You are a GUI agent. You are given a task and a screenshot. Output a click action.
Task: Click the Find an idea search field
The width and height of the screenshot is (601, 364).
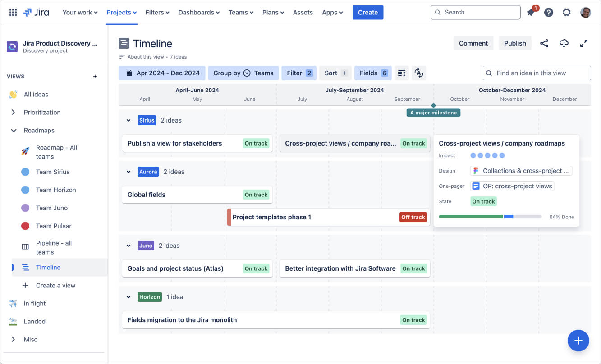point(537,73)
